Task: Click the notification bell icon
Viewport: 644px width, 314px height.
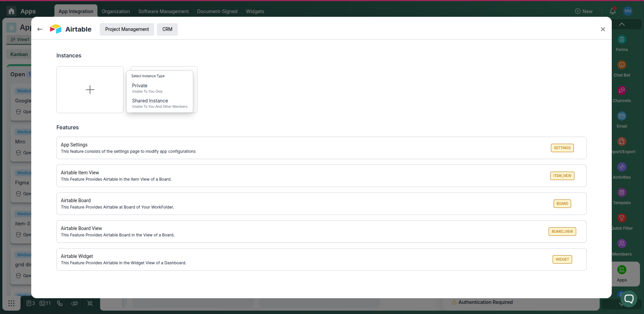Action: pyautogui.click(x=612, y=11)
